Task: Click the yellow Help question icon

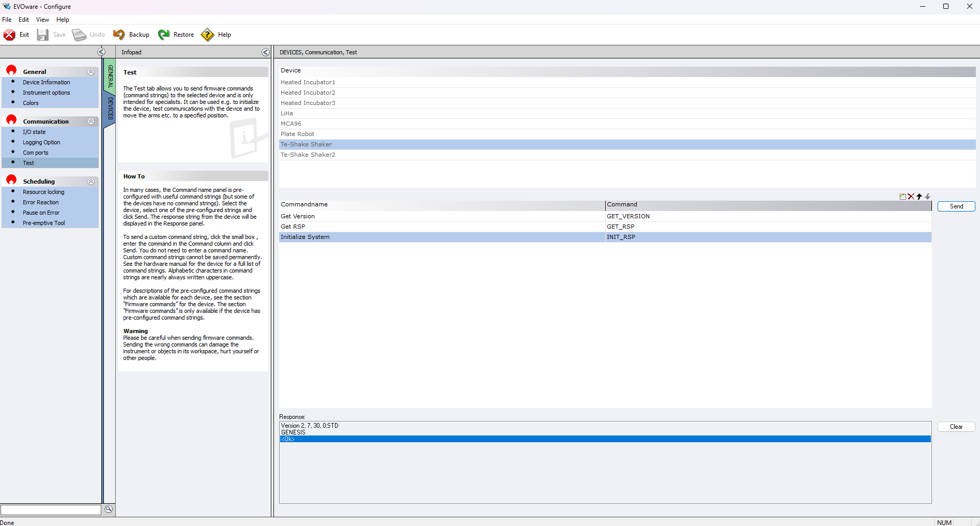Action: tap(207, 35)
